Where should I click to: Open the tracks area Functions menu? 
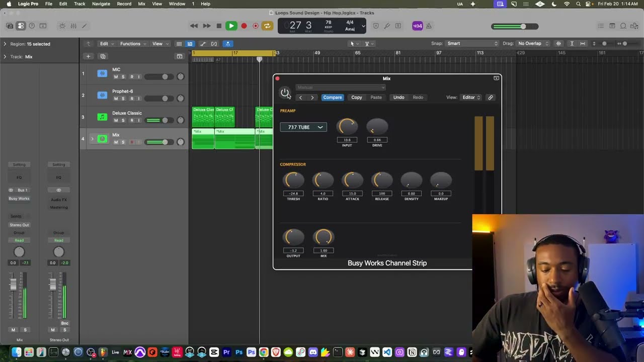click(133, 44)
